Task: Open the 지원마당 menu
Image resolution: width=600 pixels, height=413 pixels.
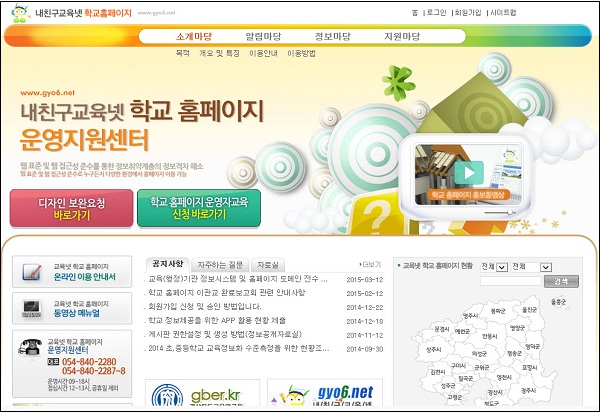Action: click(x=402, y=37)
